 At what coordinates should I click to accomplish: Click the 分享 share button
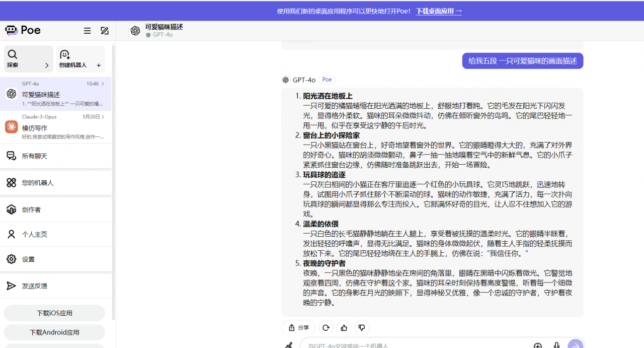298,327
